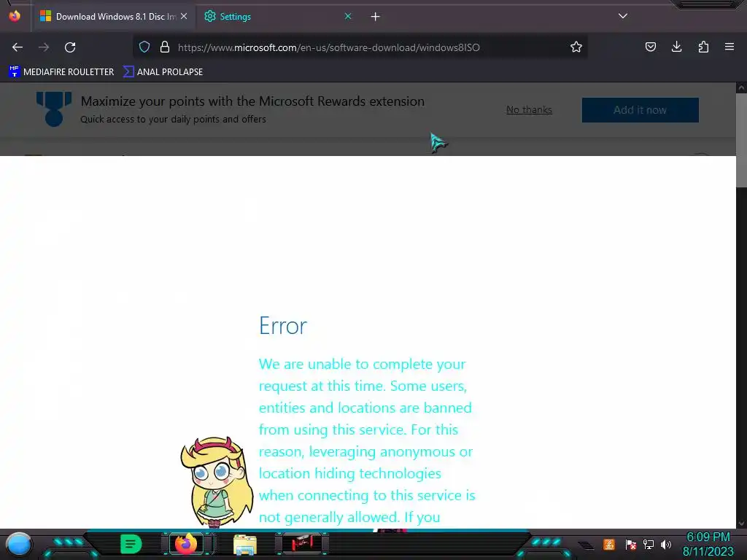Open the extensions puzzle icon
Viewport: 747px width, 560px height.
point(703,47)
